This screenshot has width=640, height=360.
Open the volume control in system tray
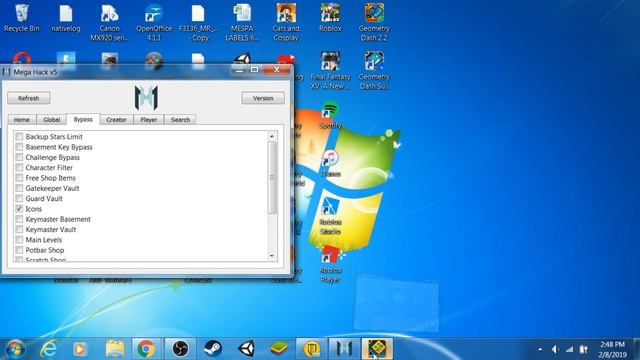coord(555,349)
